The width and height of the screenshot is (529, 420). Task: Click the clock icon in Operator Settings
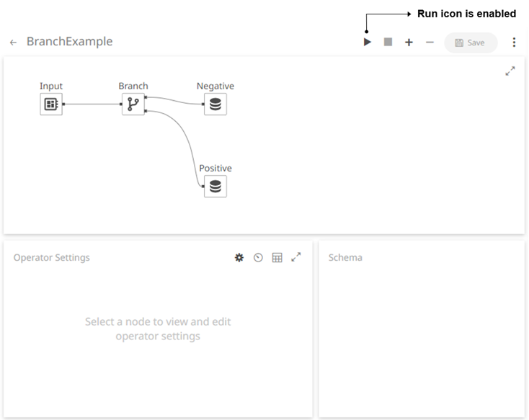258,257
